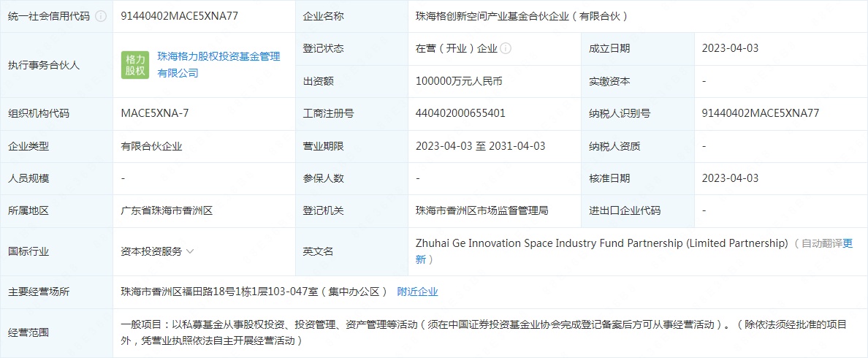The width and height of the screenshot is (868, 358).
Task: Click registration status 在营（开业）企业
Action: click(457, 48)
